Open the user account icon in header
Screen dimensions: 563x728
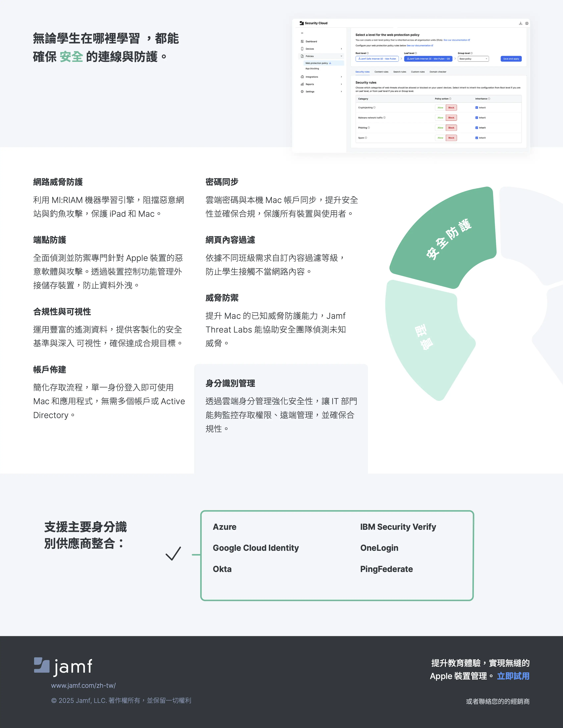[x=527, y=23]
